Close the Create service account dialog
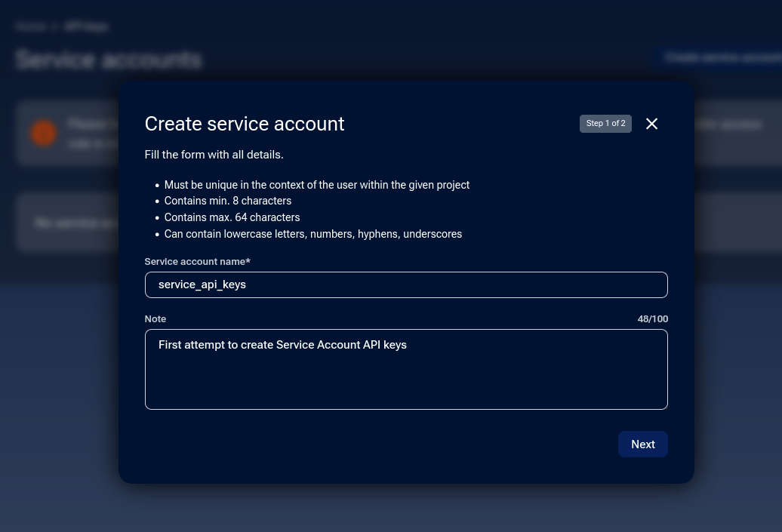Image resolution: width=782 pixels, height=532 pixels. tap(651, 123)
